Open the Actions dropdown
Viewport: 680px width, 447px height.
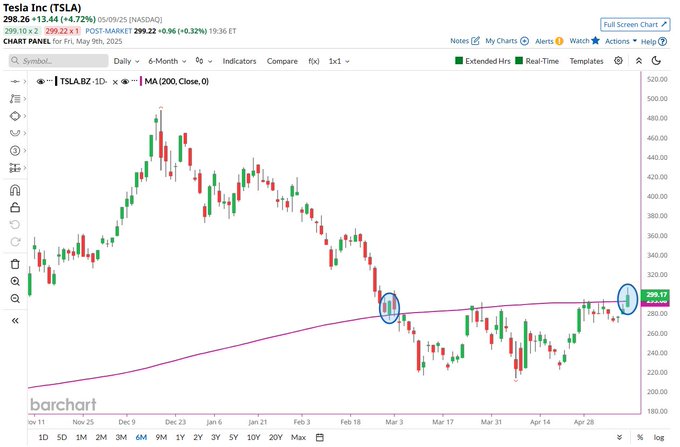point(621,41)
